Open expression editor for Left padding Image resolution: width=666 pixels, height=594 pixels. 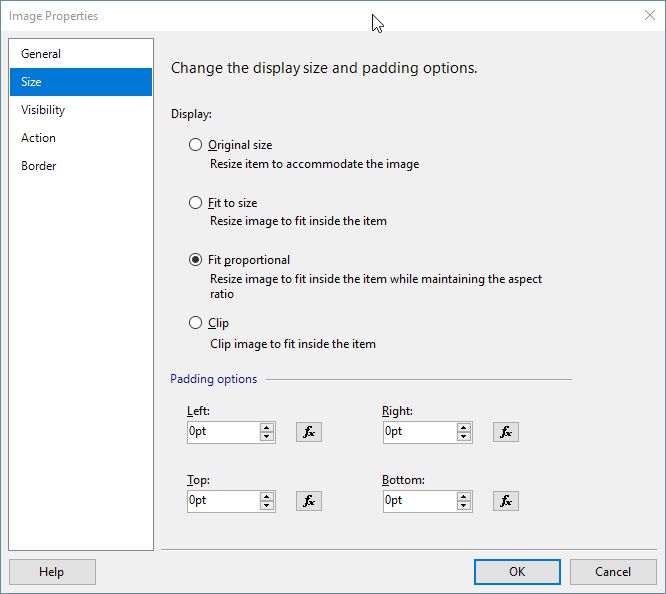(309, 432)
